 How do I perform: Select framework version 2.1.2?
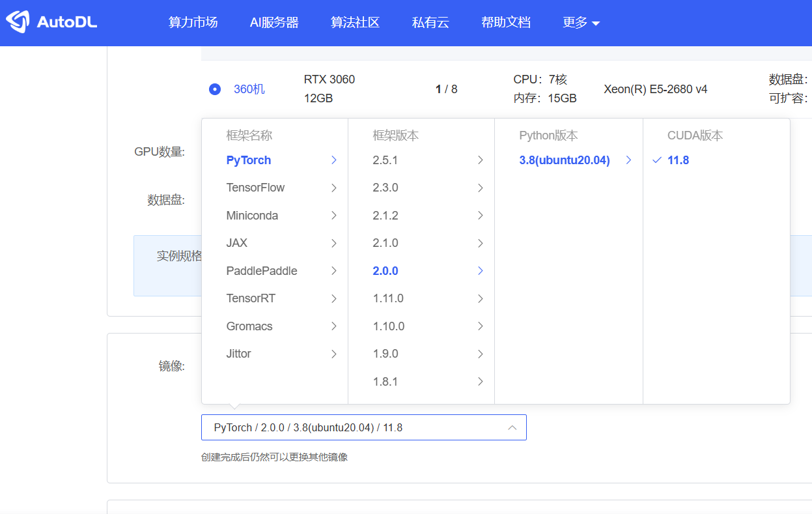tap(385, 216)
